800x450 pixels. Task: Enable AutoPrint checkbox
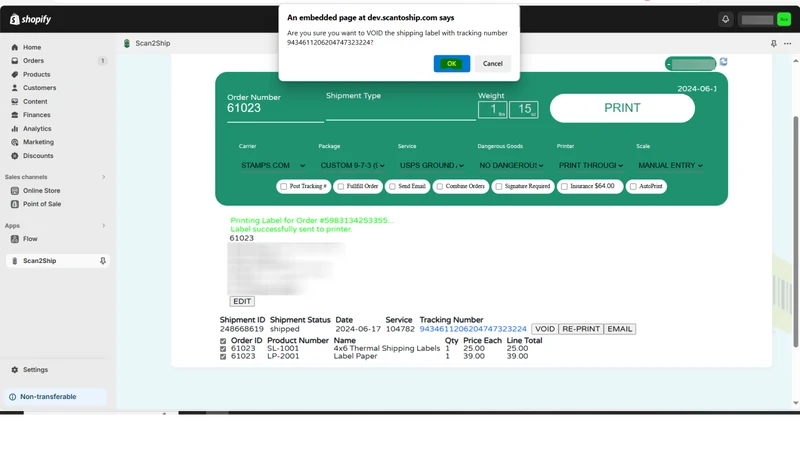[633, 187]
